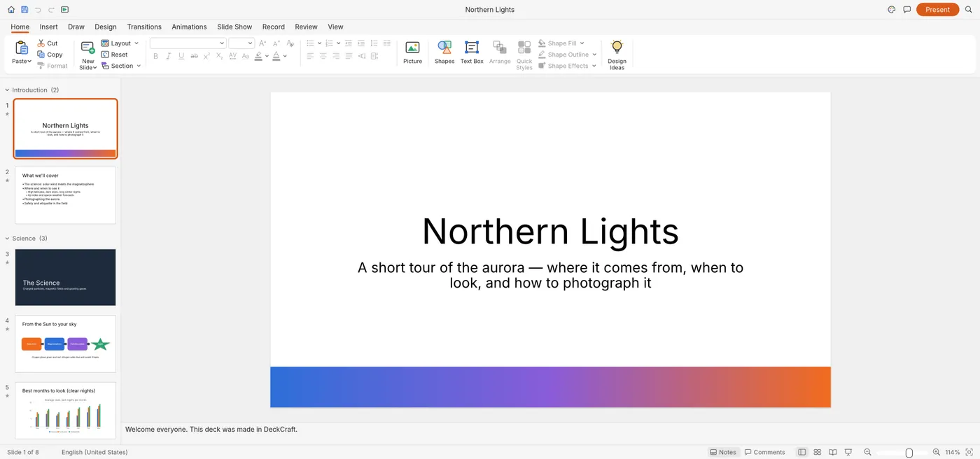Click the zoom slider handle

[x=909, y=453]
